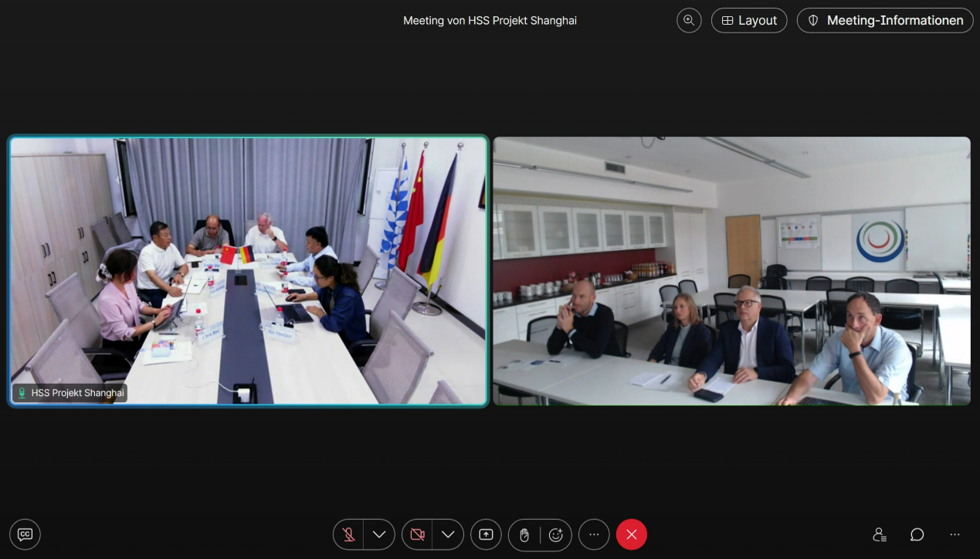Open Meeting-Informationen

tap(885, 21)
